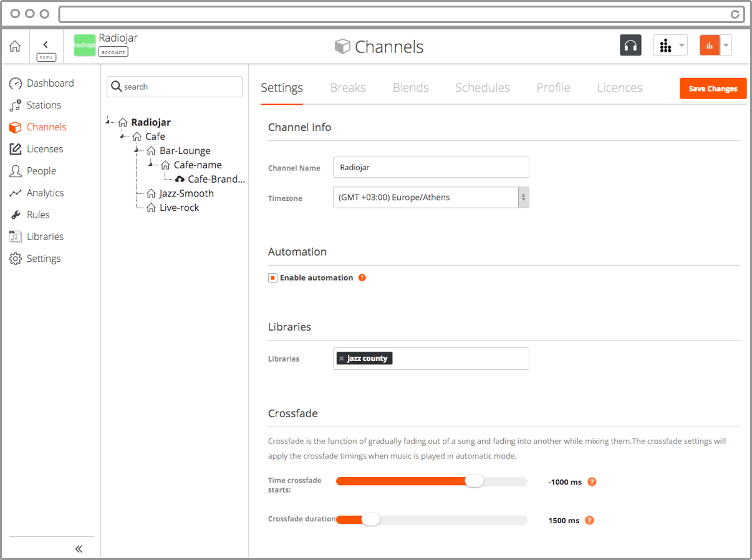Click the cloud icon beside Cafe-Brand

point(180,180)
